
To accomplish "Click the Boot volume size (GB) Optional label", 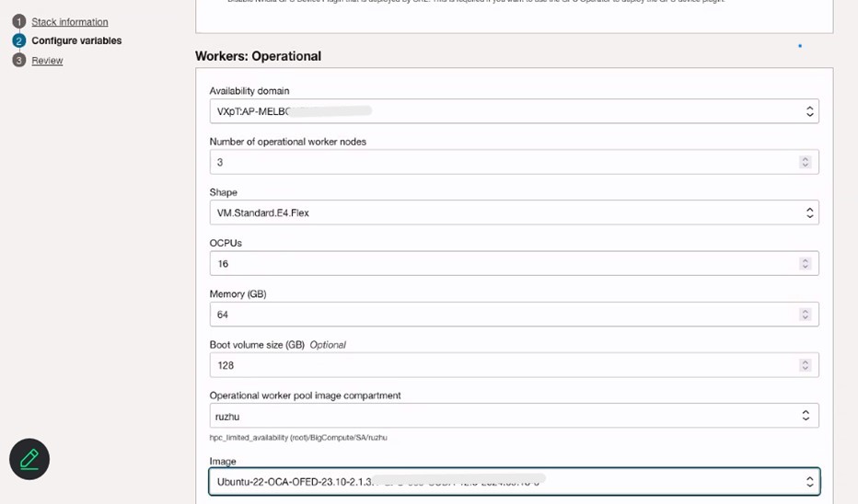I will 277,345.
